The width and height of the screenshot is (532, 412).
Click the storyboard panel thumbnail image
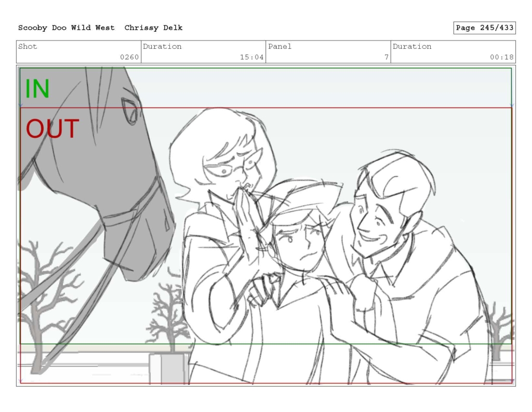(266, 226)
